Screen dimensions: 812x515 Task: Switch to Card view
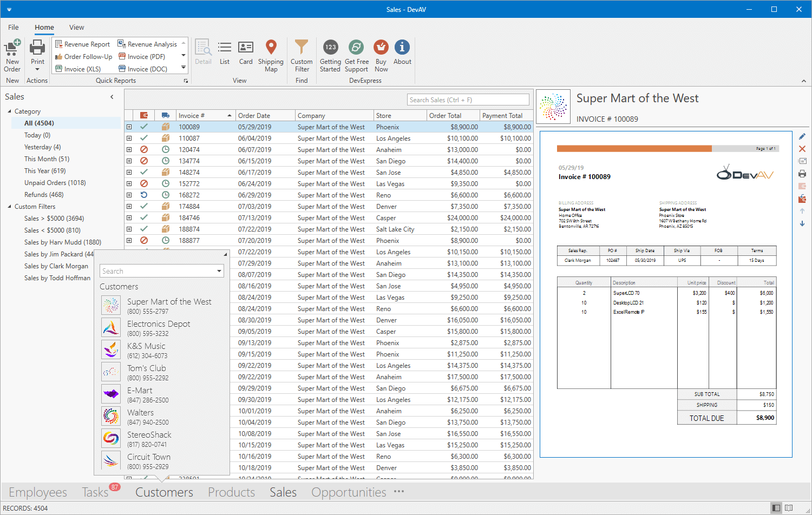pyautogui.click(x=246, y=49)
